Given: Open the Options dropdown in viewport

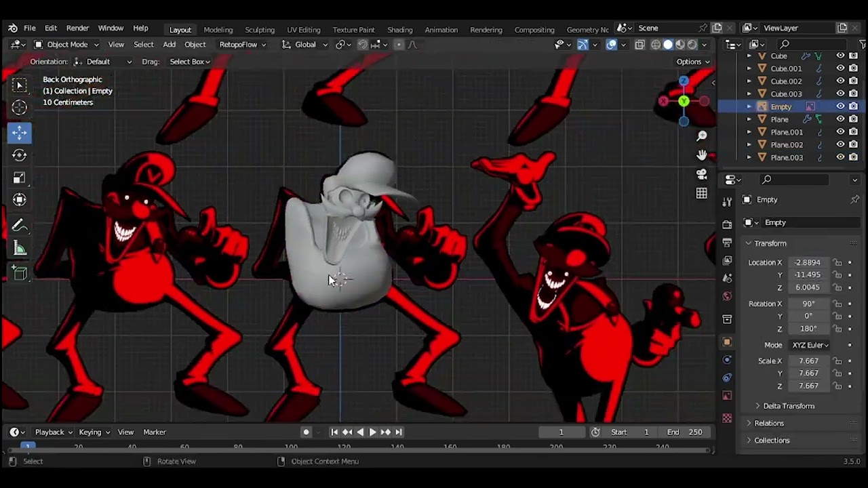Looking at the screenshot, I should [692, 62].
